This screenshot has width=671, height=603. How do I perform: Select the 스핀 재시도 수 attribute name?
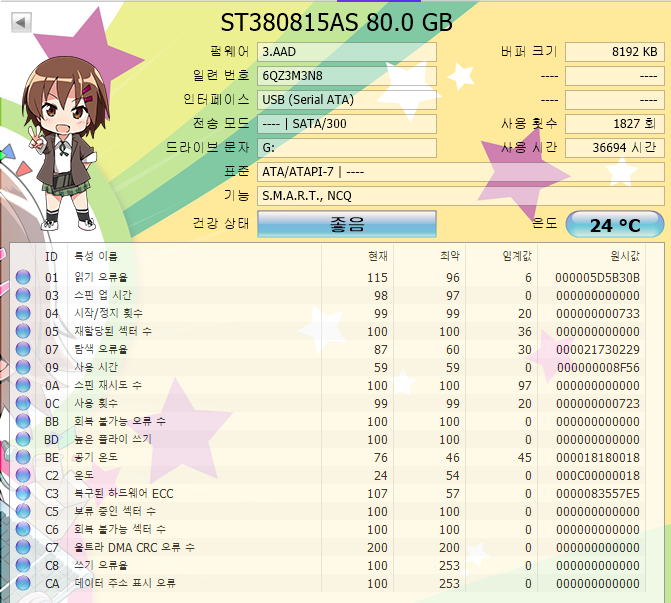(x=107, y=385)
